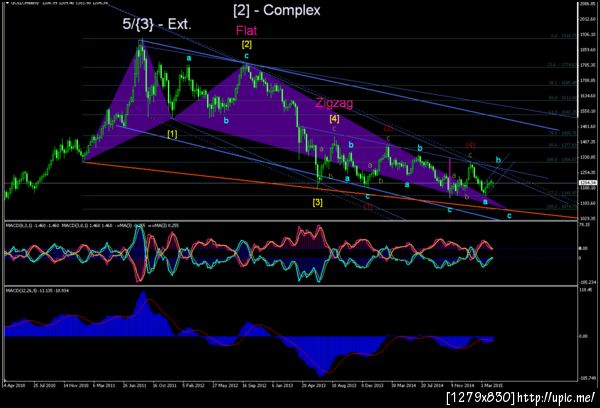The height and width of the screenshot is (408, 600).
Task: Click the highlighted current price tag on price axis
Action: (x=587, y=183)
